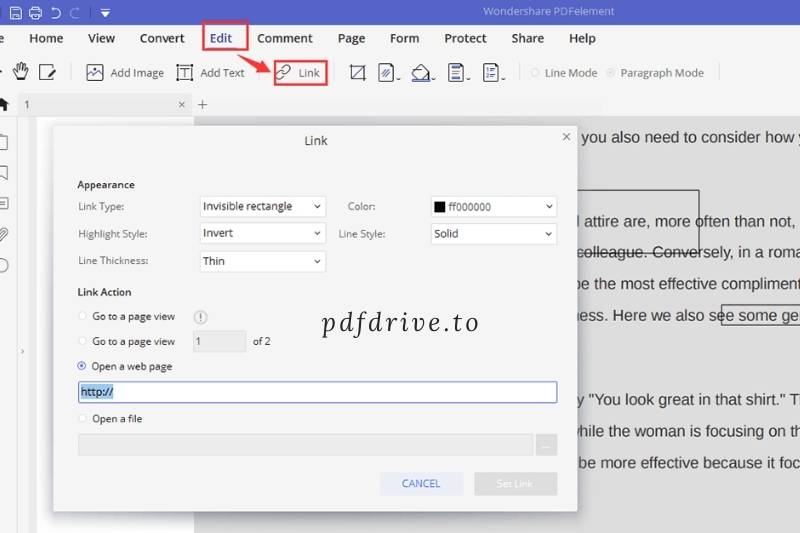The image size is (800, 533).
Task: Click Add Text tool
Action: tap(210, 72)
